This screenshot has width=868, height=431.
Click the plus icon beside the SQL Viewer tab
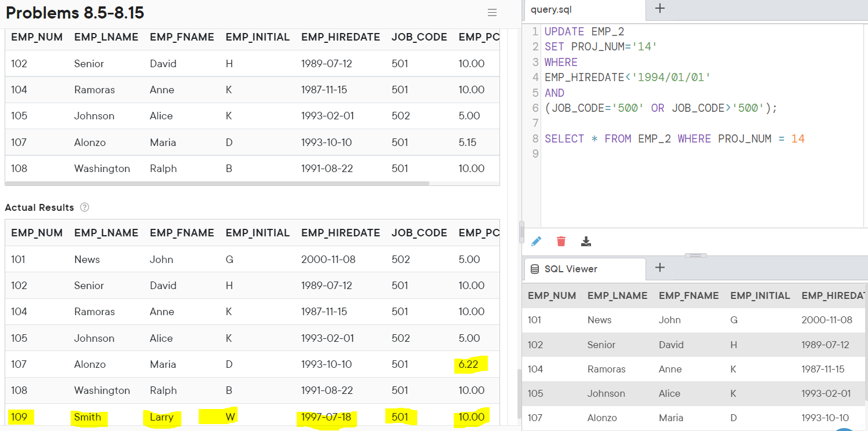pos(660,268)
